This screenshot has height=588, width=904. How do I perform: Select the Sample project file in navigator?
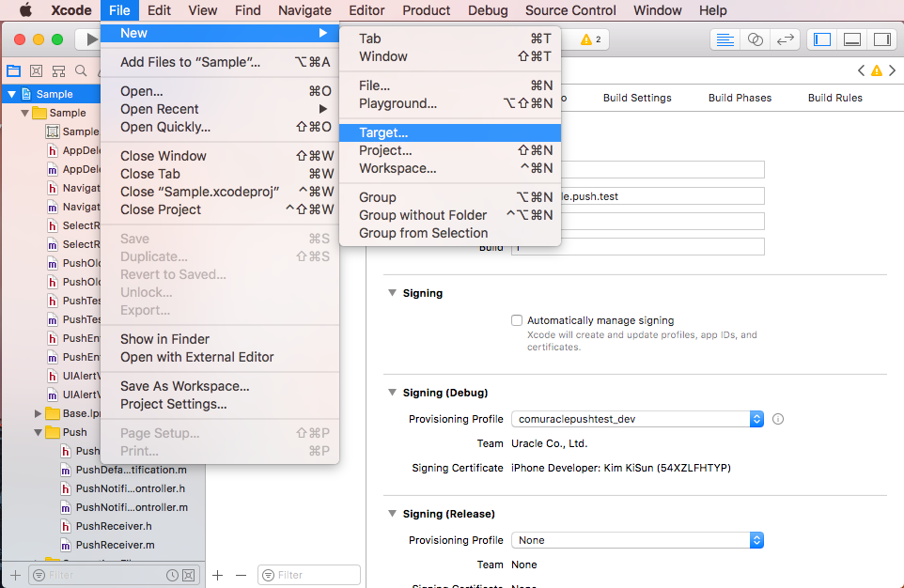55,94
